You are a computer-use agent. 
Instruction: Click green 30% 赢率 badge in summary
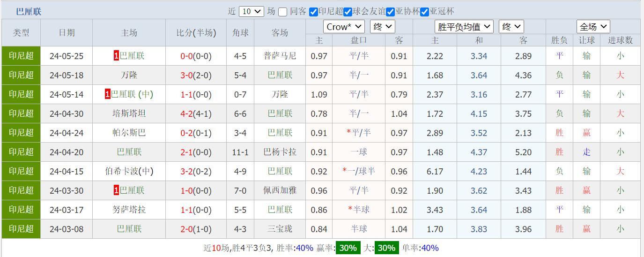(x=348, y=248)
